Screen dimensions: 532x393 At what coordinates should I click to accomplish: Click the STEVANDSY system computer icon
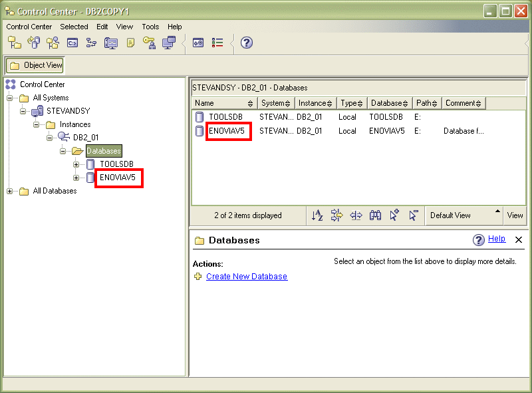click(x=37, y=111)
